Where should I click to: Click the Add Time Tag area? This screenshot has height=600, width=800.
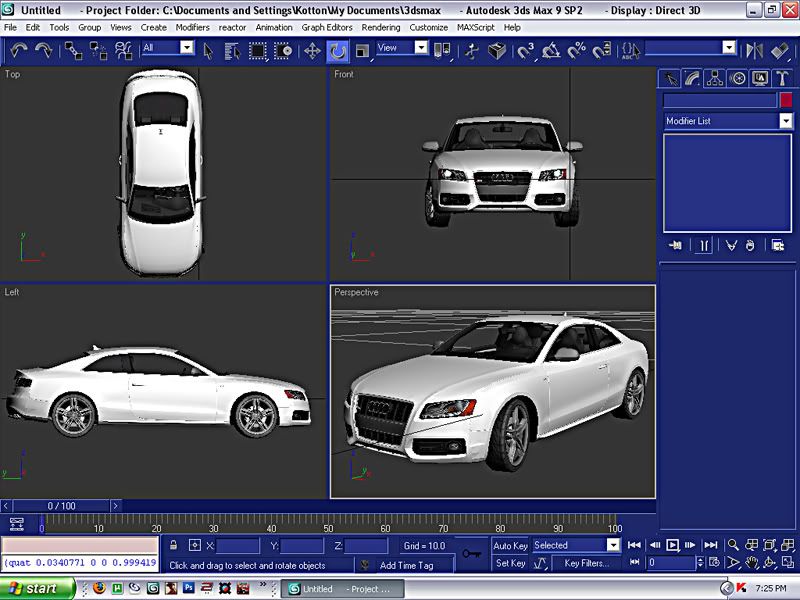pos(406,565)
